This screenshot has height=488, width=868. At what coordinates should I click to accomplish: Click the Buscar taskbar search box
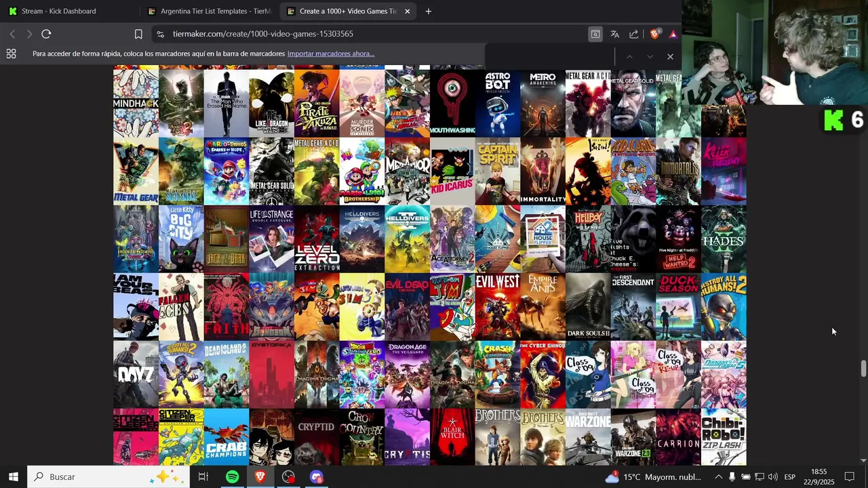108,476
